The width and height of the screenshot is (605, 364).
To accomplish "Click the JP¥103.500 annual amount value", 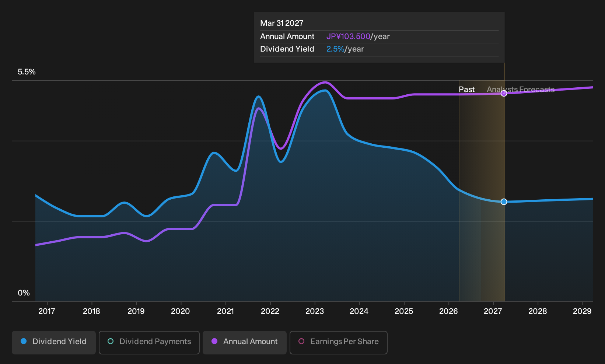I will click(348, 36).
